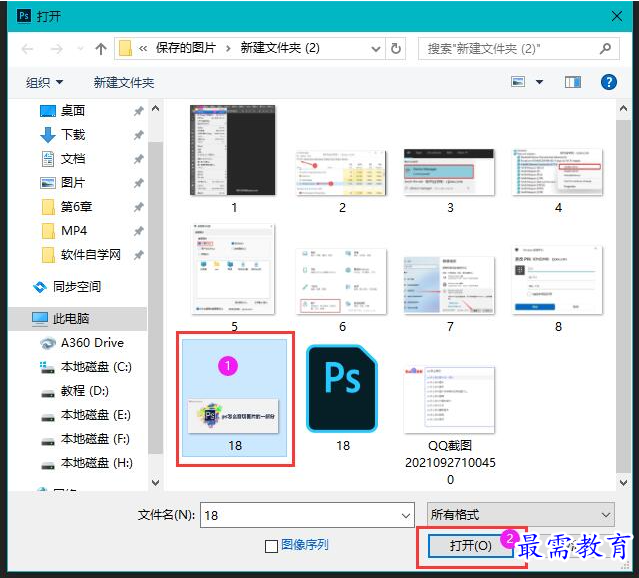
Task: Select image thumbnail named 8
Action: [x=557, y=280]
